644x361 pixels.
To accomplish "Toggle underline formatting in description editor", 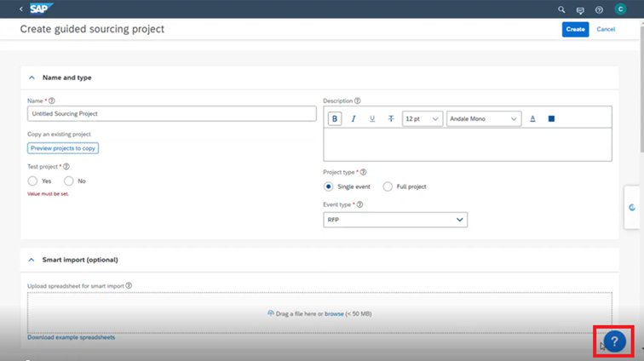I will pyautogui.click(x=372, y=118).
